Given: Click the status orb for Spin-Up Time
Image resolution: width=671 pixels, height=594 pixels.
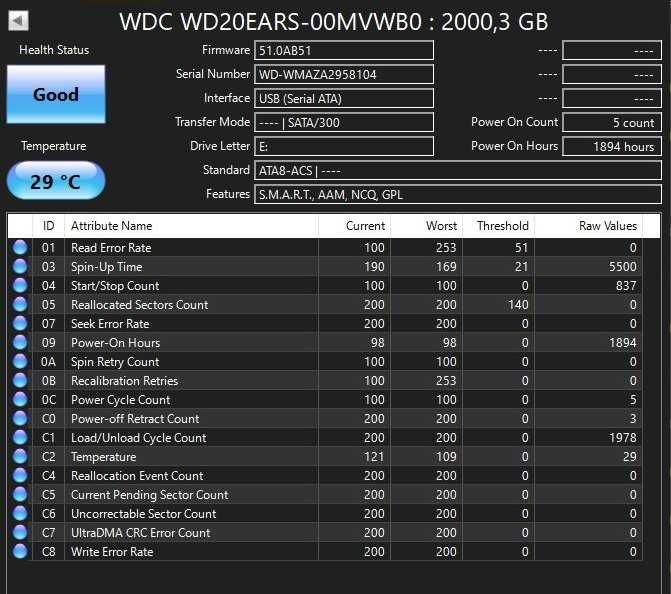Looking at the screenshot, I should (x=20, y=266).
